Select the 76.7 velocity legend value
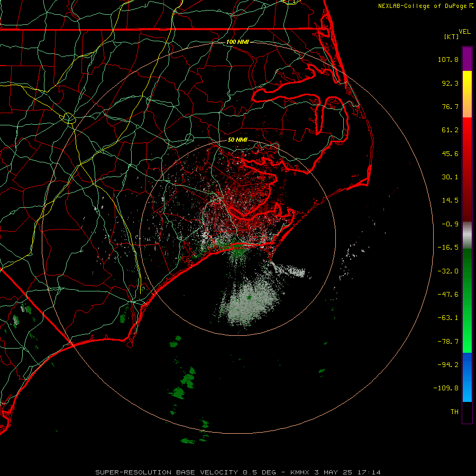The image size is (476, 476). 450,106
